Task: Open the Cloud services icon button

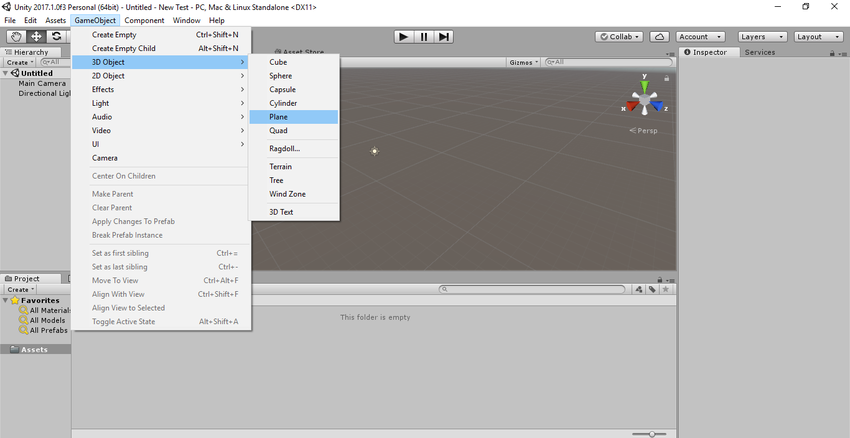Action: pyautogui.click(x=659, y=37)
